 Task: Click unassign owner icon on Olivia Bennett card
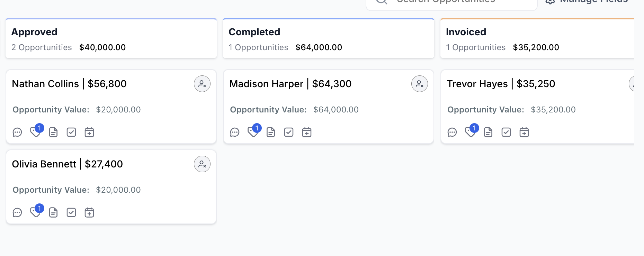point(202,164)
